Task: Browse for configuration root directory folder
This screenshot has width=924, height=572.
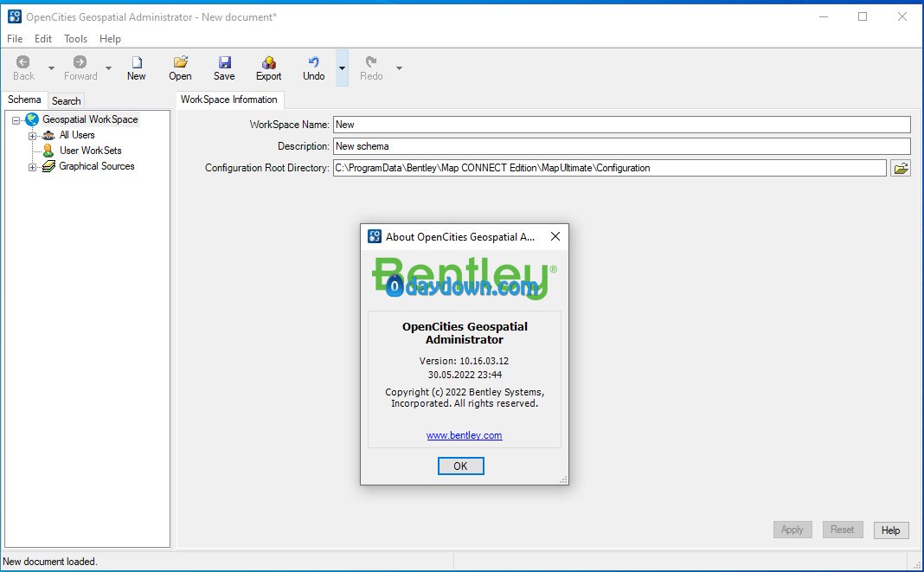Action: coord(901,168)
